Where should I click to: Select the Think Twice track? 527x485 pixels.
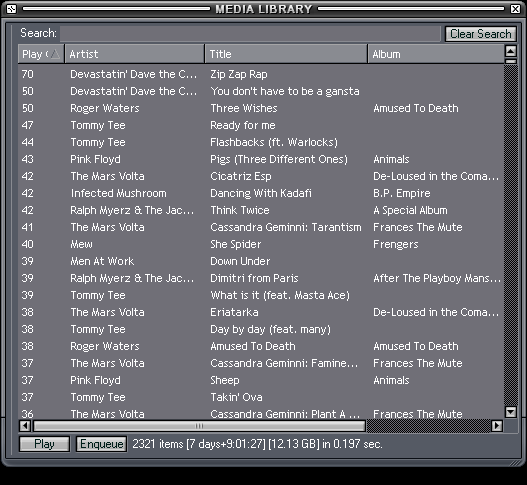click(240, 210)
